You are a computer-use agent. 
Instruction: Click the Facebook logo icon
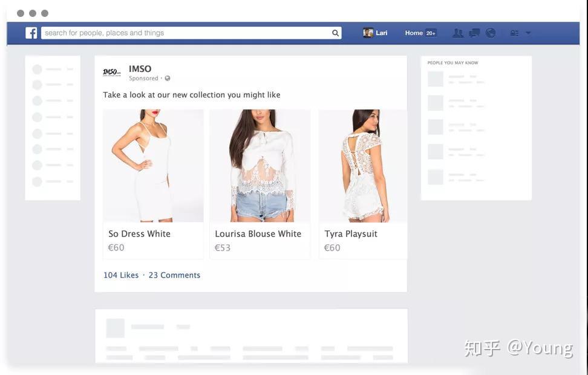(31, 33)
